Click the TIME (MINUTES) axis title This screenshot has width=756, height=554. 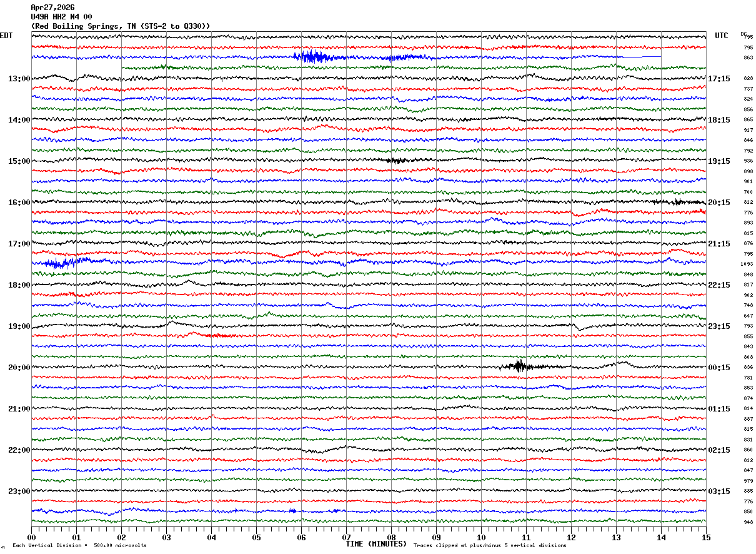(x=377, y=544)
